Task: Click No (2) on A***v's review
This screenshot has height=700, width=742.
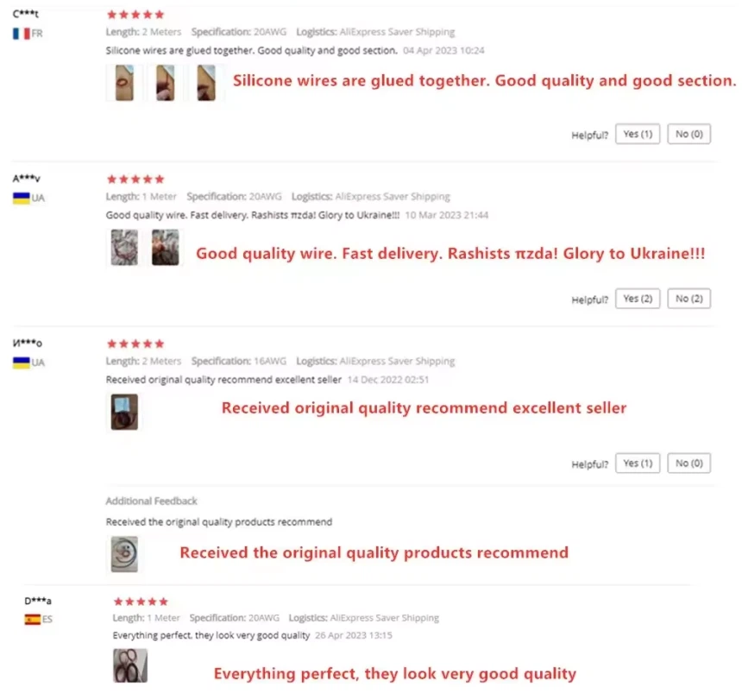Action: [x=689, y=299]
